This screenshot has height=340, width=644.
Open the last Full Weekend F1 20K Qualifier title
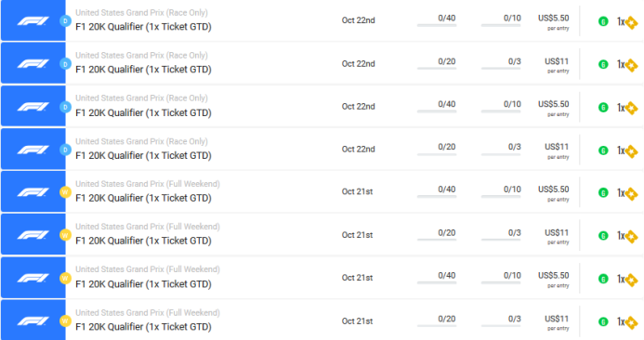pos(143,327)
